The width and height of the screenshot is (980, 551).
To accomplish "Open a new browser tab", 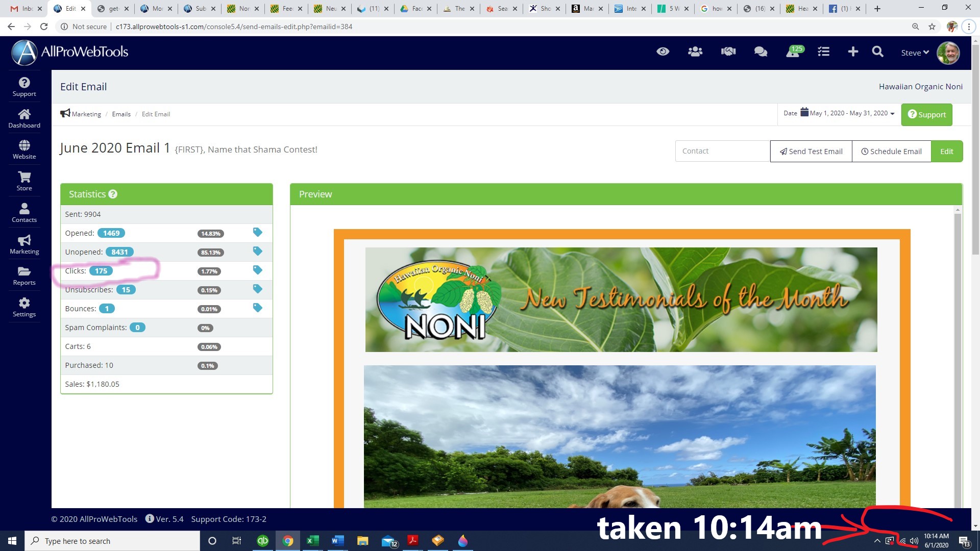I will tap(877, 9).
